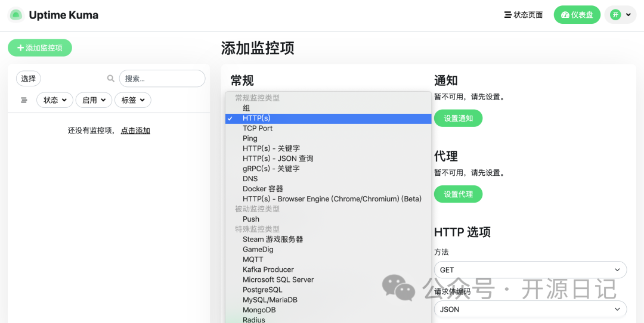Click the 特殊监控类型 group label
This screenshot has height=323, width=644.
257,229
